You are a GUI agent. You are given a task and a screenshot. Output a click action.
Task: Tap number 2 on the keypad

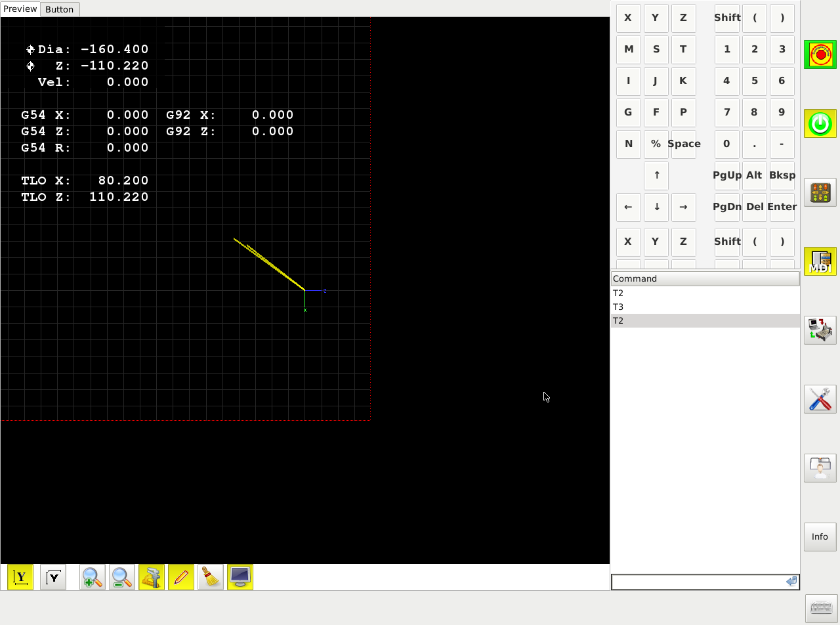[755, 49]
